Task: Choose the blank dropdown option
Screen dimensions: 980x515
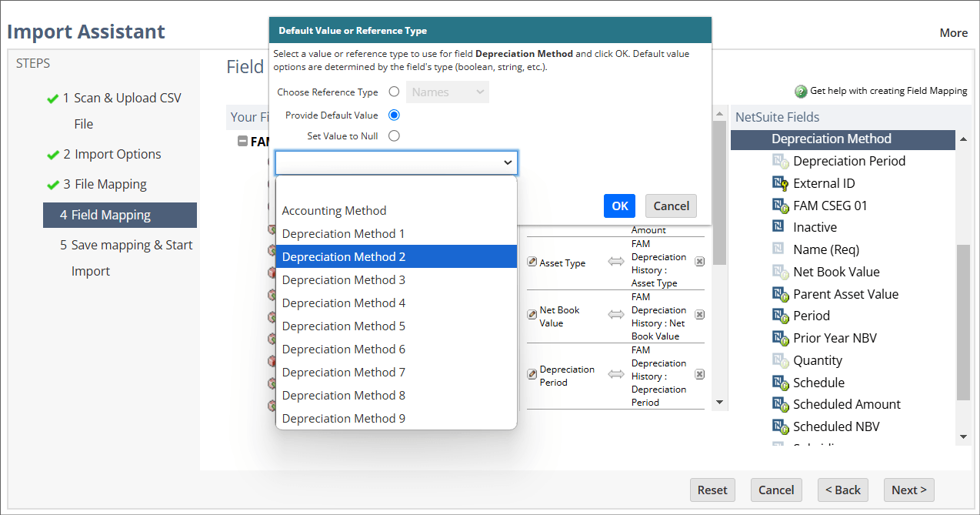Action: click(x=396, y=188)
